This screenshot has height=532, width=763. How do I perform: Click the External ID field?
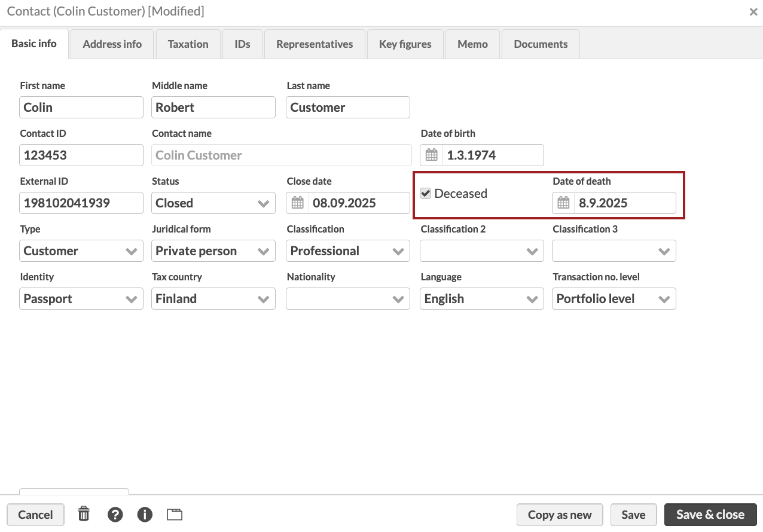point(81,203)
